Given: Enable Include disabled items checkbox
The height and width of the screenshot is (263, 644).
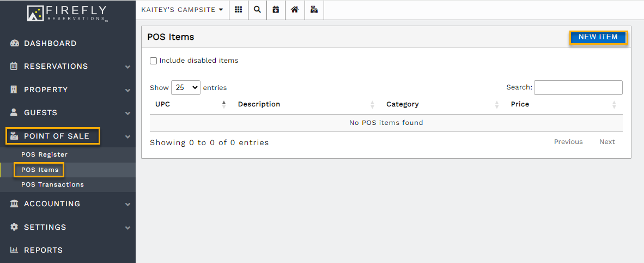Looking at the screenshot, I should pos(154,61).
